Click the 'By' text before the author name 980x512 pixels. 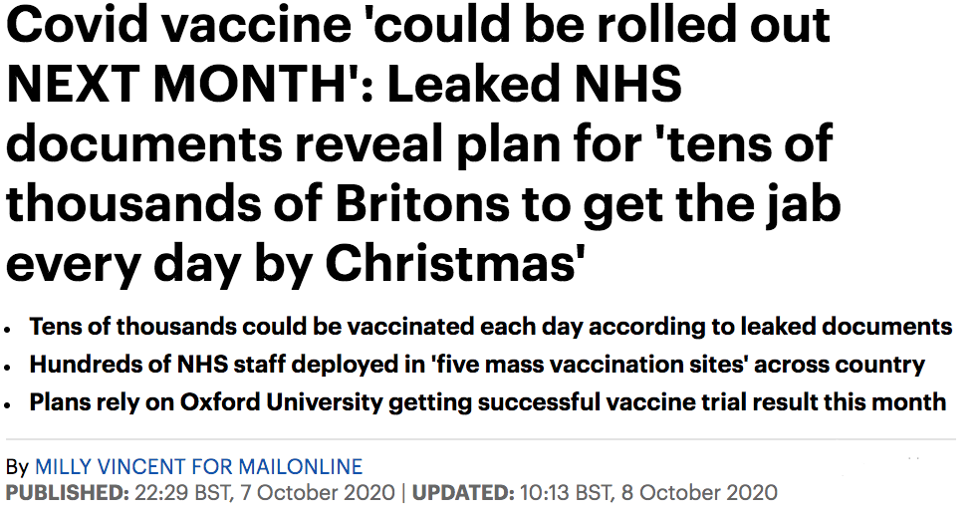(18, 467)
